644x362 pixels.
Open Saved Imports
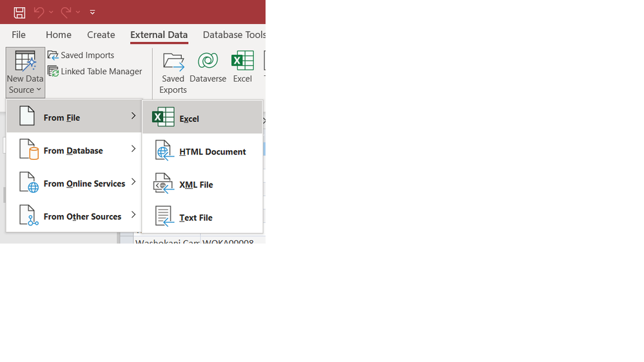[81, 55]
